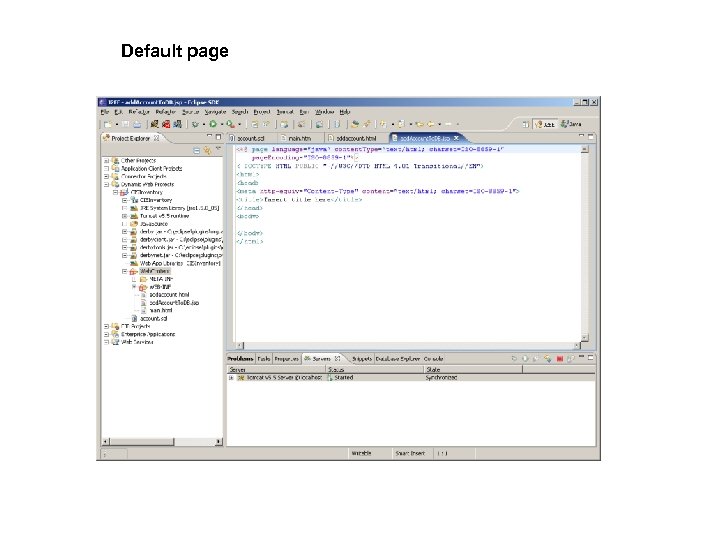Open the Navigate menu
The width and height of the screenshot is (720, 540).
[x=215, y=112]
